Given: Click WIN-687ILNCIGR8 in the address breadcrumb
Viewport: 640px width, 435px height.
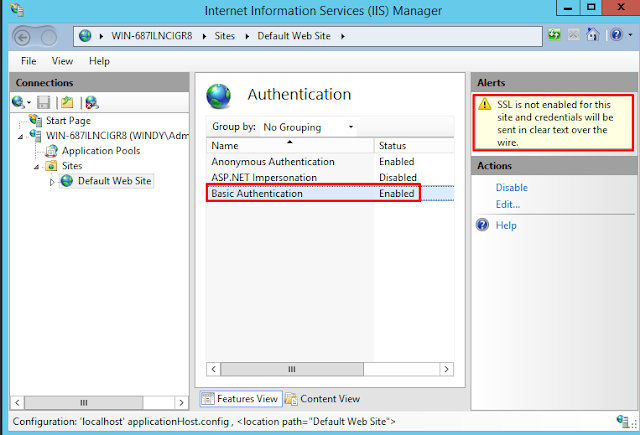Looking at the screenshot, I should (x=152, y=36).
